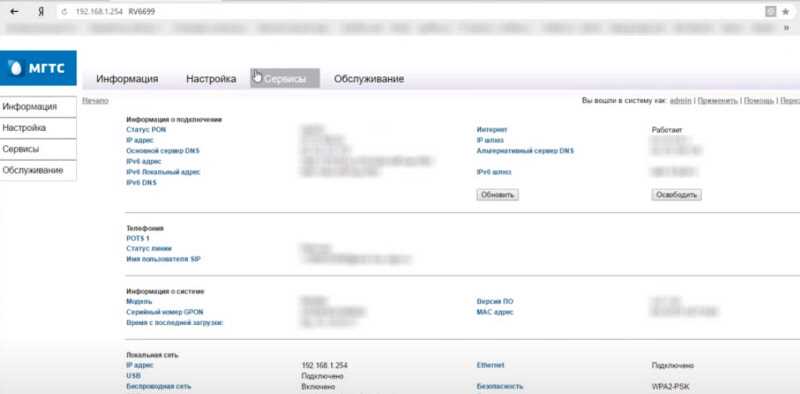Click the WPA2-PSK value
Screen dimensions: 800x394
tap(670, 386)
